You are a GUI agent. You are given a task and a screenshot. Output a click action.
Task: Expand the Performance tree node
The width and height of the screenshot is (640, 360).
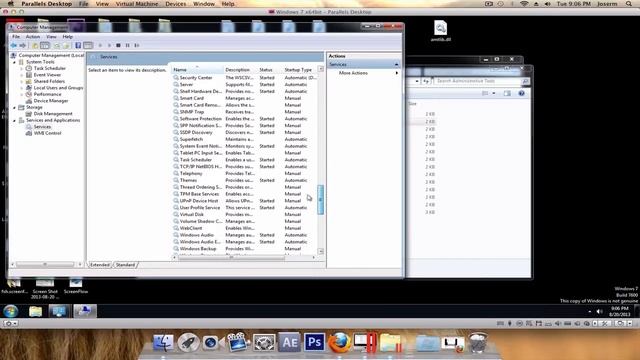point(22,94)
